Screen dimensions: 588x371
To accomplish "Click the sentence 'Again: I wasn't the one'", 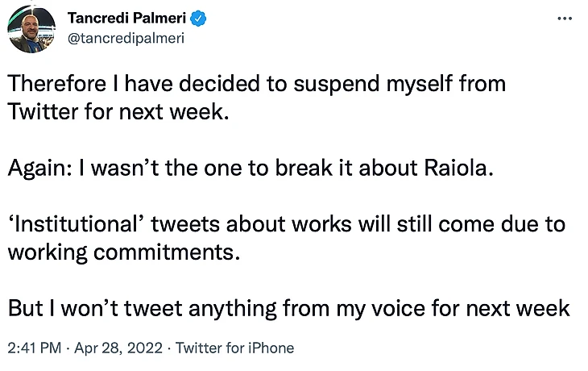I will point(251,168).
